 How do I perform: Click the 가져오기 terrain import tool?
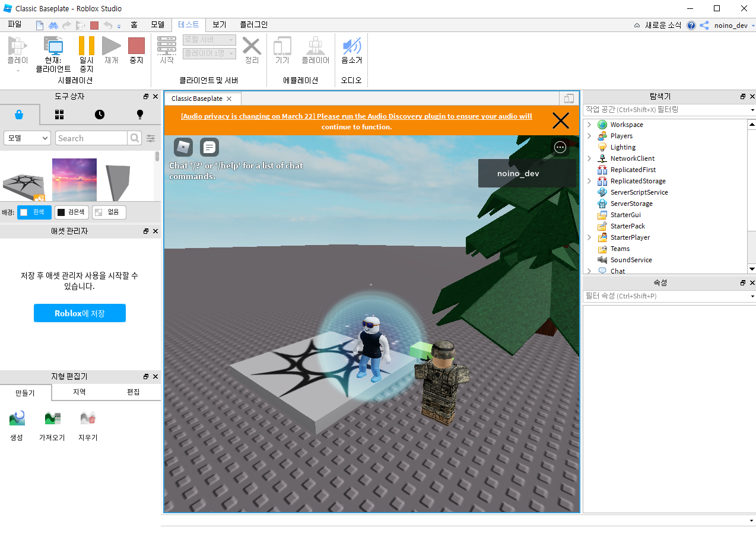click(x=52, y=425)
